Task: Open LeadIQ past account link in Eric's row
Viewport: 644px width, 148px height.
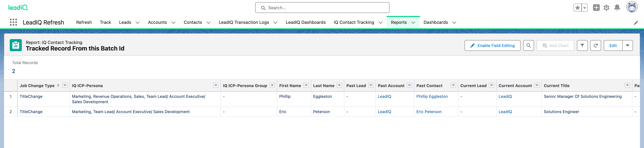Action: (384, 112)
